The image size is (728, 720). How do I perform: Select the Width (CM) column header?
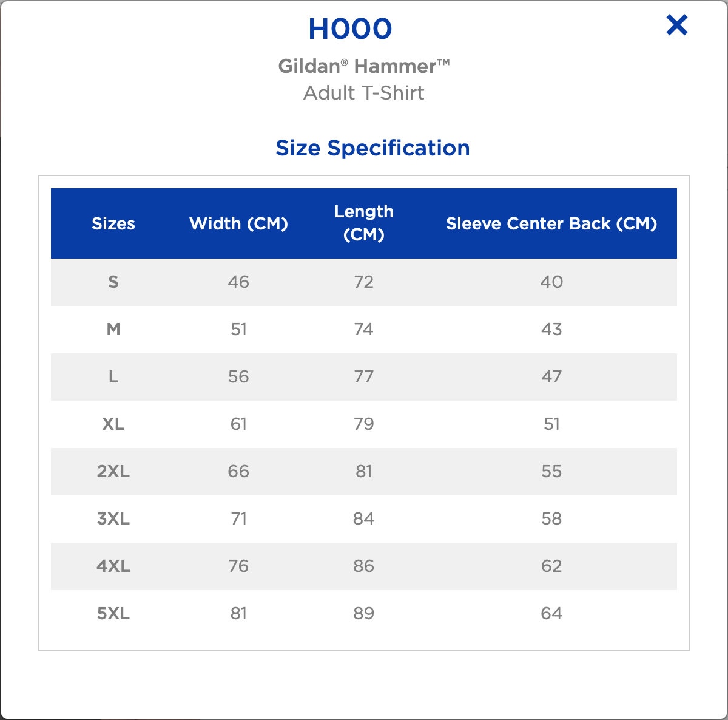click(x=238, y=223)
